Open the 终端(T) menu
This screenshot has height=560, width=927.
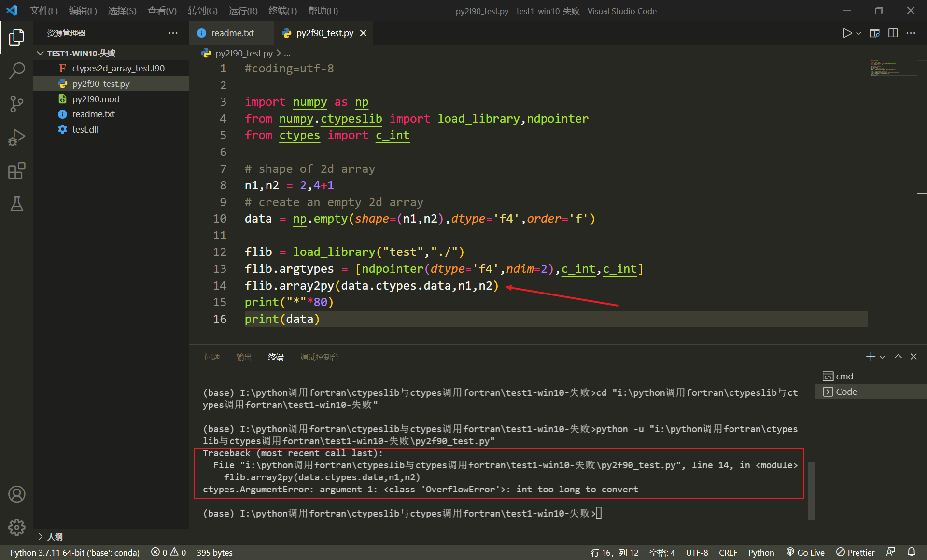(282, 11)
